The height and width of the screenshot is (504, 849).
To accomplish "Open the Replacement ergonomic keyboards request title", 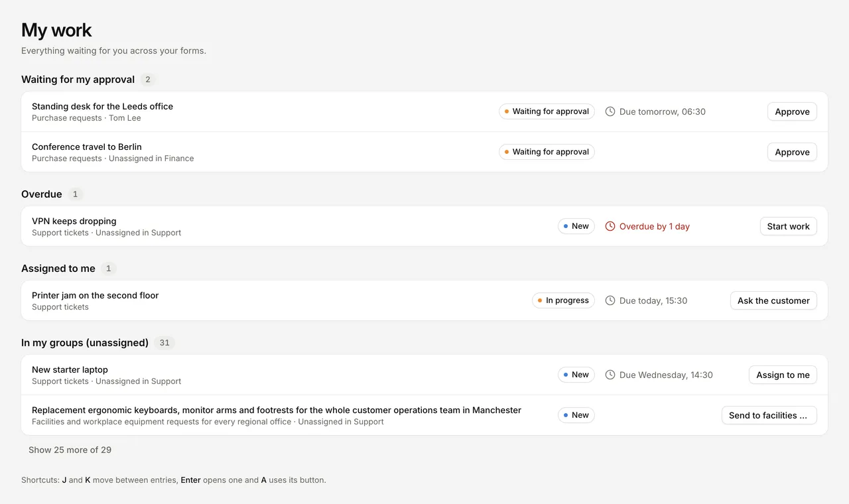I will coord(277,410).
